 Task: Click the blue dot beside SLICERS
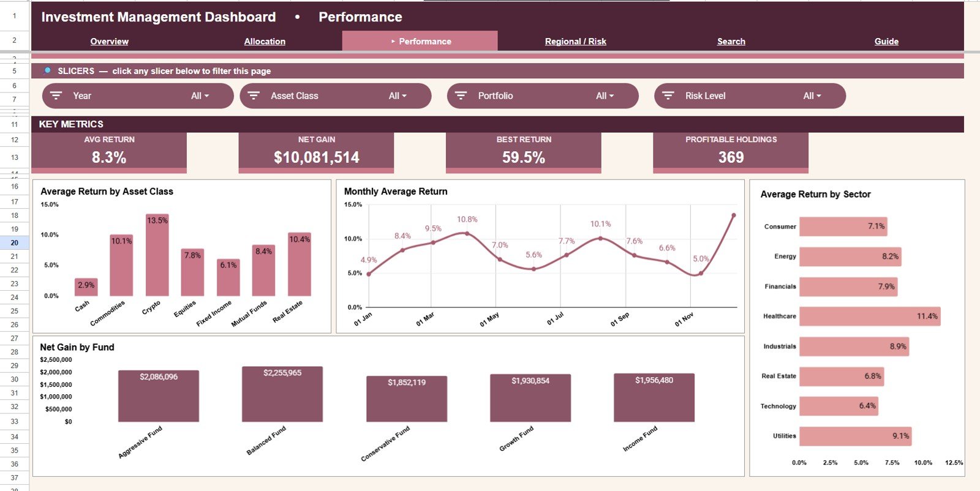[x=47, y=70]
